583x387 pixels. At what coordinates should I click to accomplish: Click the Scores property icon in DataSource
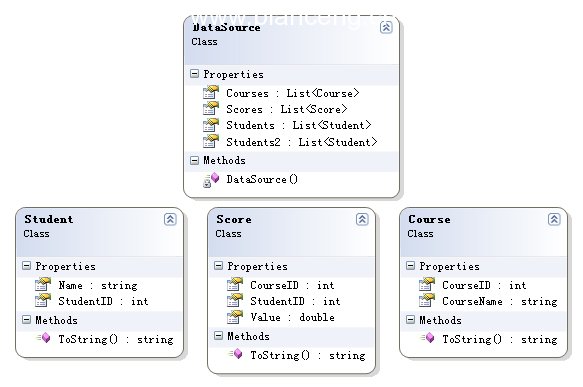[210, 109]
